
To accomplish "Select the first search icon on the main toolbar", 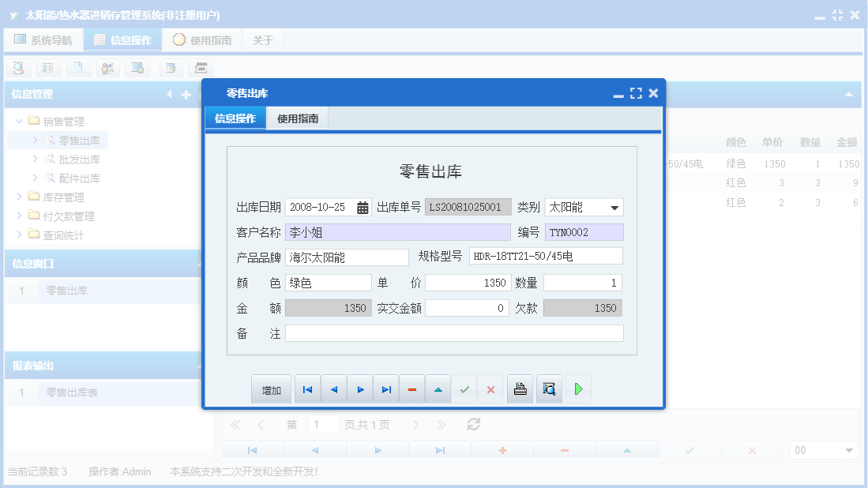I will click(17, 68).
